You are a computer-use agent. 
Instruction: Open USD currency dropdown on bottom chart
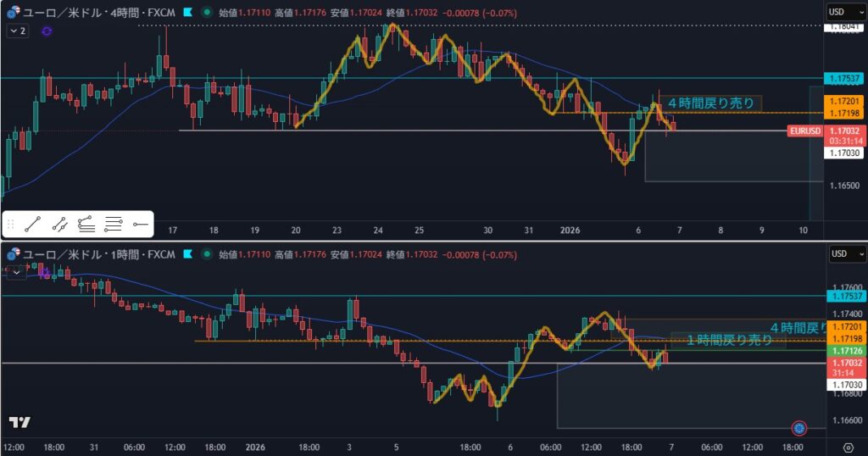pos(845,254)
